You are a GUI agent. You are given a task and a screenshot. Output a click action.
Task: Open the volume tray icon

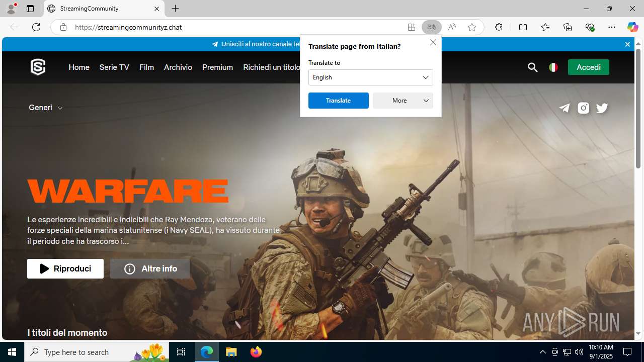coord(579,352)
